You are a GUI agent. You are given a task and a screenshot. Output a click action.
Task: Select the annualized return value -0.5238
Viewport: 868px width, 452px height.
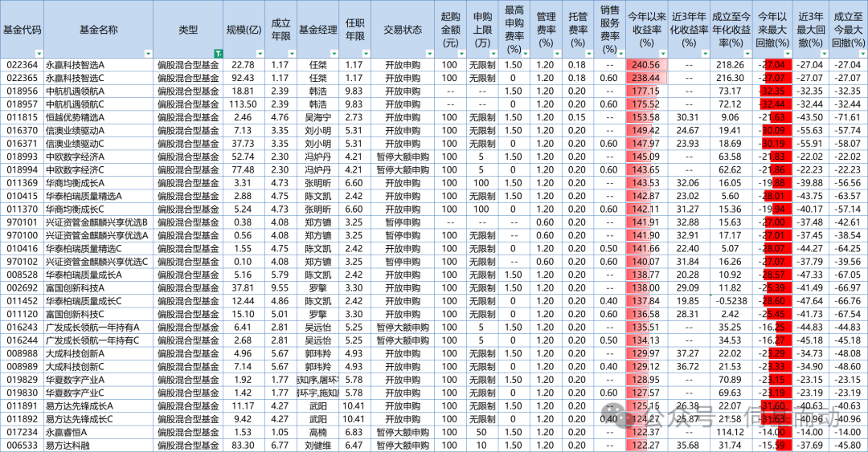[x=731, y=301]
